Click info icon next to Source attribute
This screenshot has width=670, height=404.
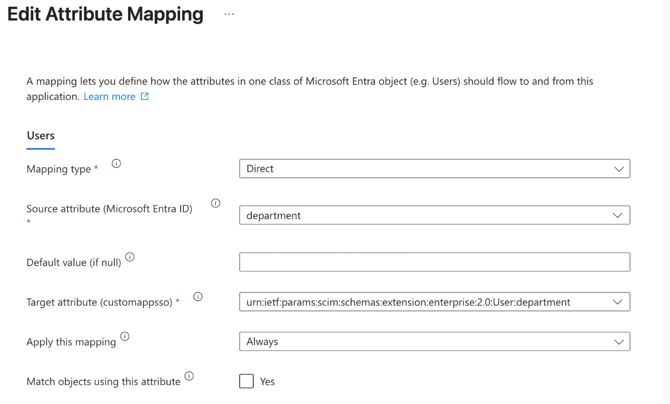[215, 203]
